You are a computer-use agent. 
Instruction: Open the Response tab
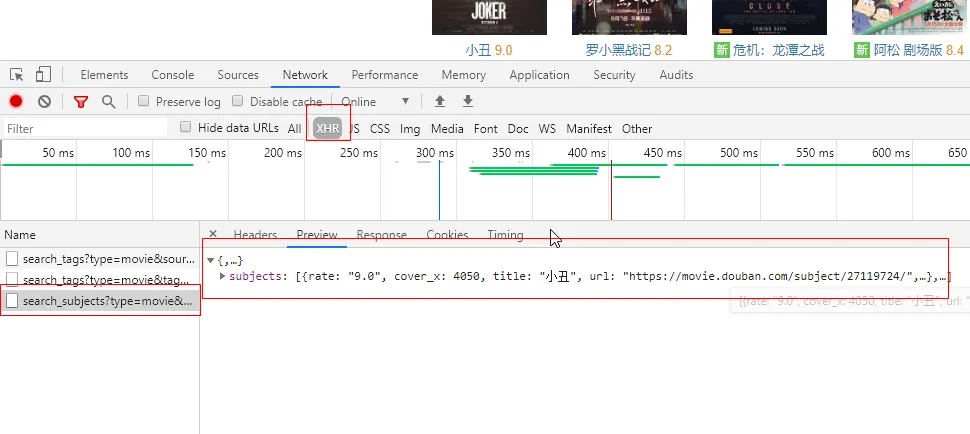[381, 235]
